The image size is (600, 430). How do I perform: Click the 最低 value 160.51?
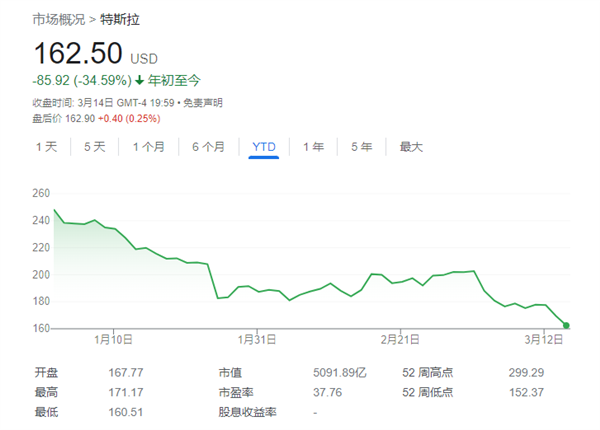(126, 412)
